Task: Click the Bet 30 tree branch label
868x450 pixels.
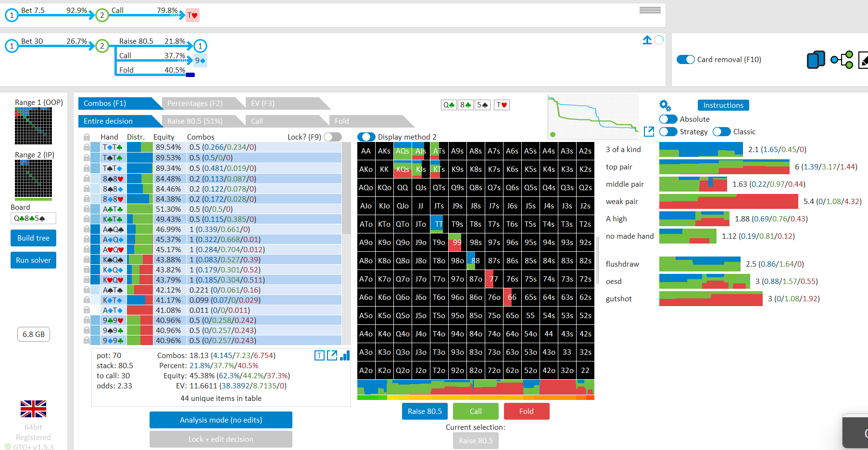Action: click(32, 41)
